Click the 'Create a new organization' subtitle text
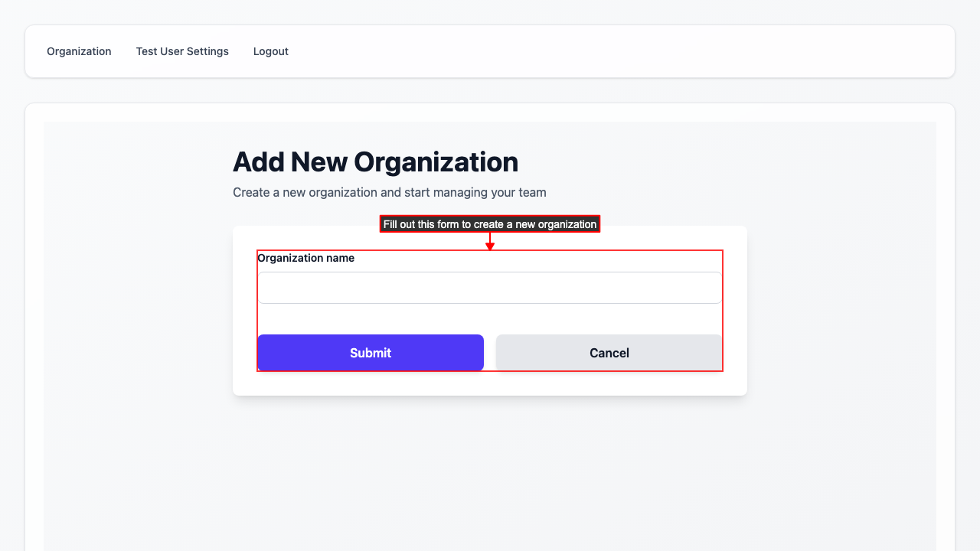Viewport: 980px width, 551px height. pos(389,192)
